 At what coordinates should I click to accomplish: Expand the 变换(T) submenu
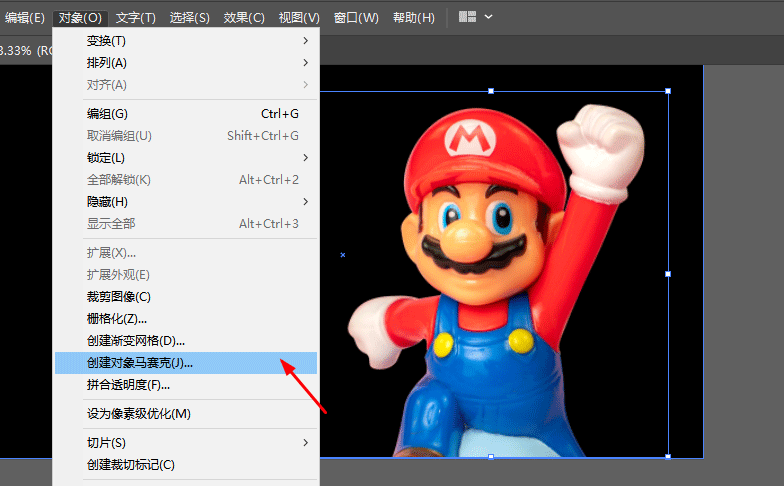[x=186, y=41]
